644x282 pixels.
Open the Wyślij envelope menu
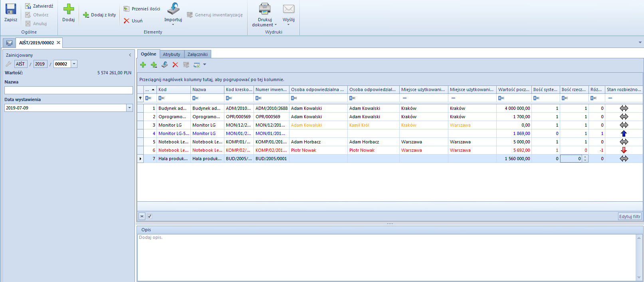click(289, 15)
